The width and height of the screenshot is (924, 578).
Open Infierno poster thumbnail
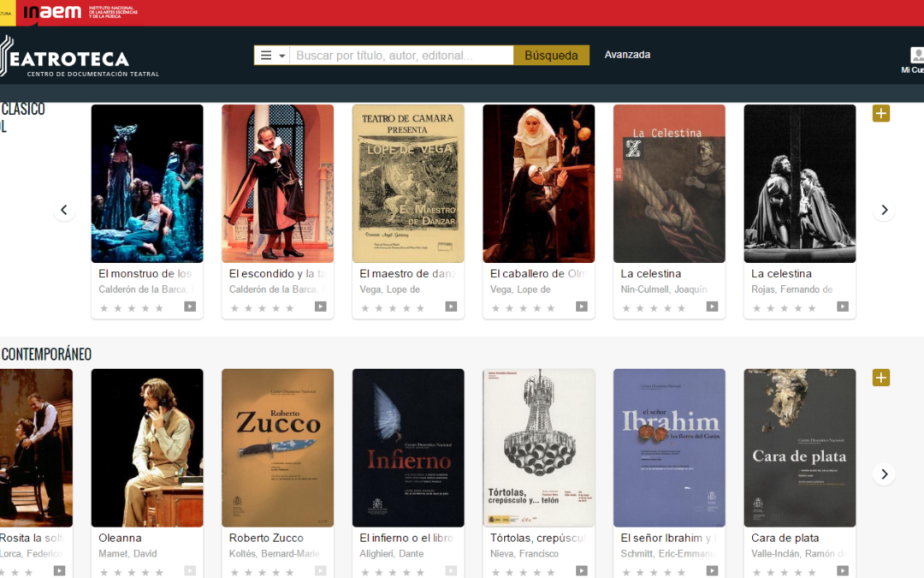click(x=408, y=448)
